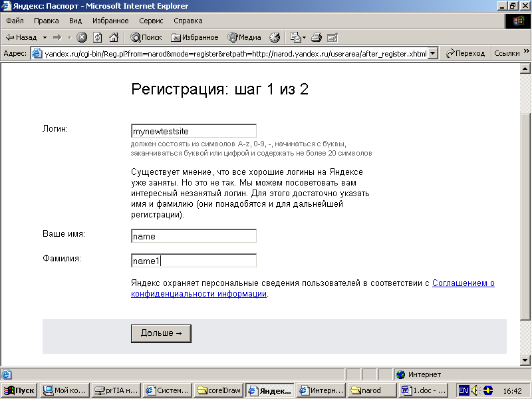Switch to the 1.doc Word taskbar window

point(424,390)
